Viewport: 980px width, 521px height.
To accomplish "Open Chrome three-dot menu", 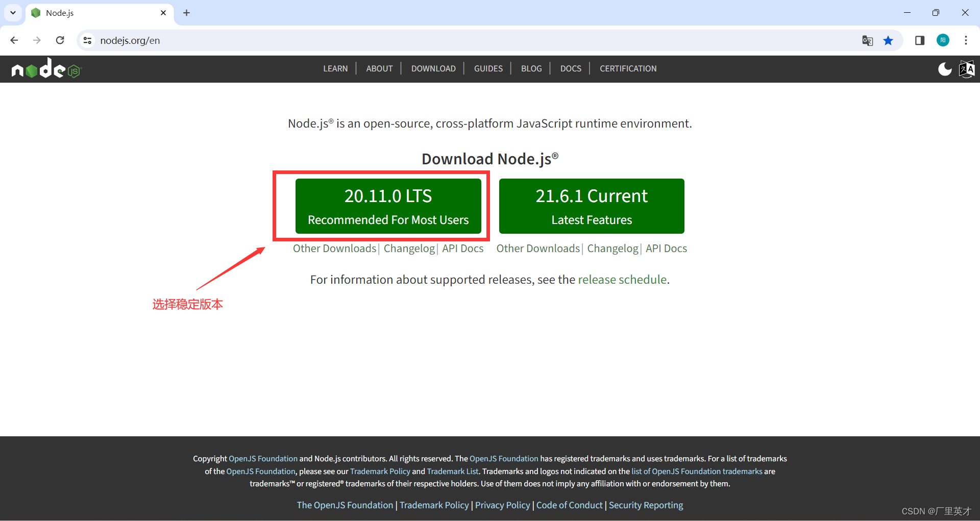I will tap(966, 40).
